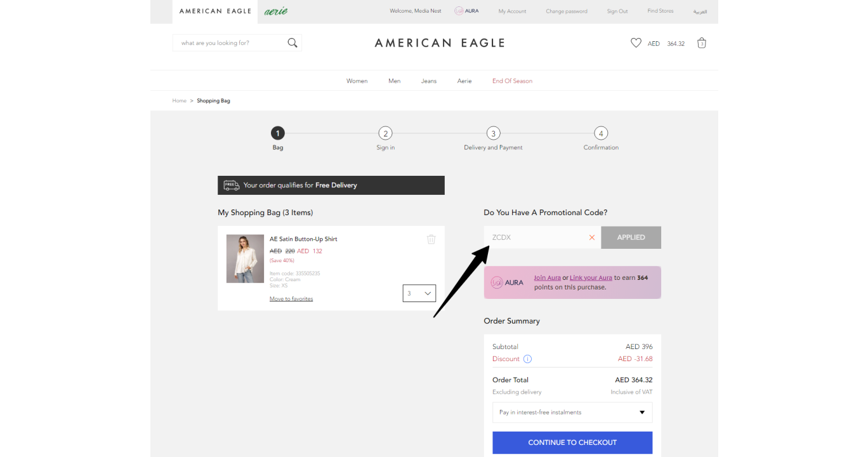
Task: Click the Welcome, Media Nest text
Action: tap(416, 11)
